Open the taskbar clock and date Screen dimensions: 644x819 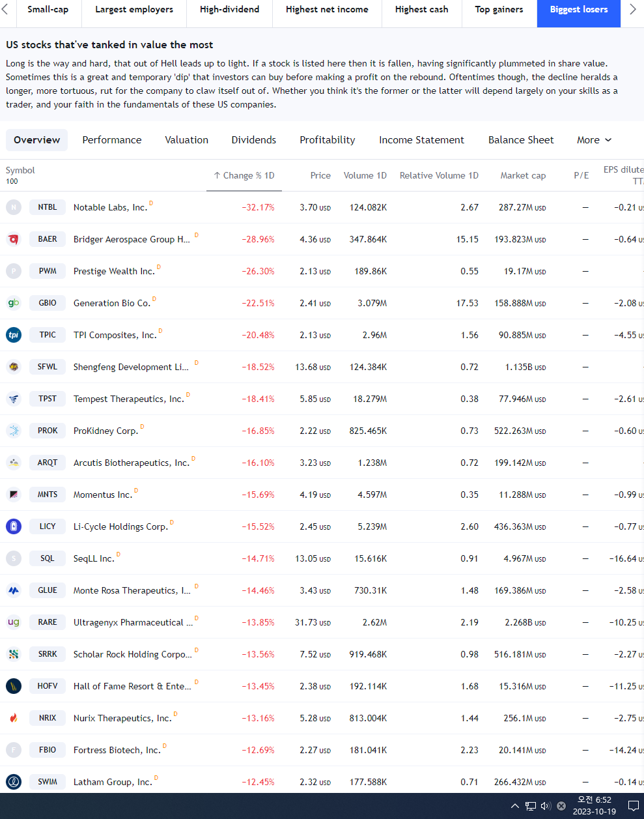pyautogui.click(x=595, y=806)
